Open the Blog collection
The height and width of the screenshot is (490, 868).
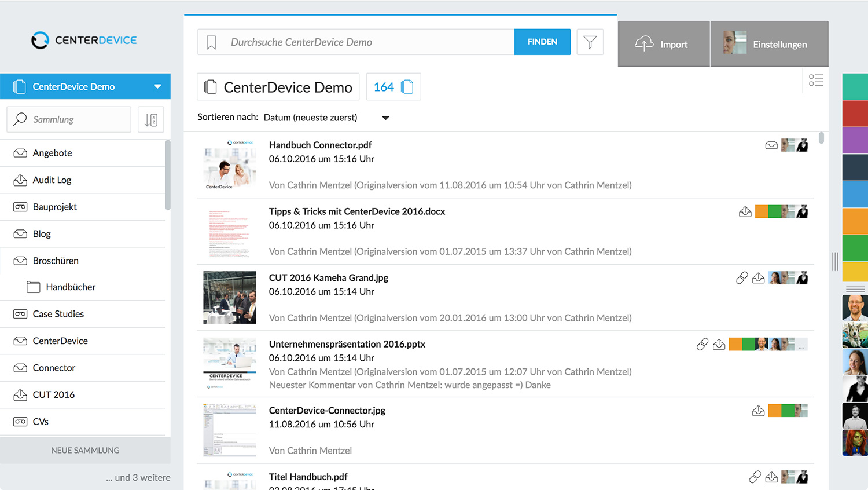[83, 234]
